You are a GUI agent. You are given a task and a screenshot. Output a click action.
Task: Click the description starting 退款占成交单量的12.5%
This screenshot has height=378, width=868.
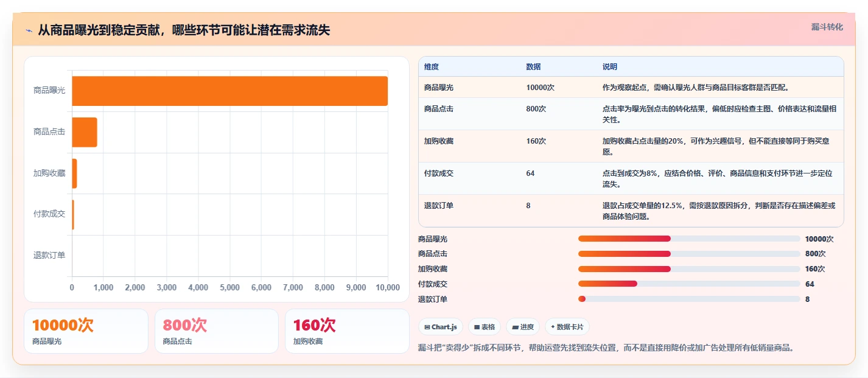(x=719, y=211)
